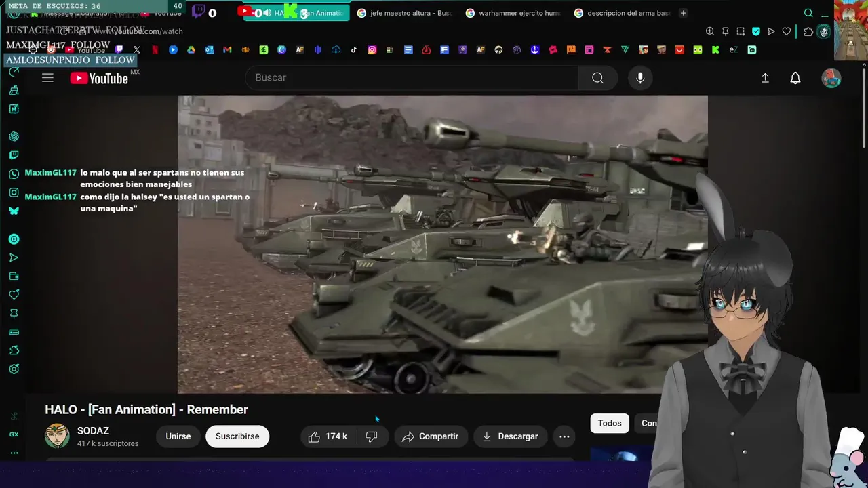Open TikTok bookmark in bookmarks bar
868x488 pixels.
(354, 49)
